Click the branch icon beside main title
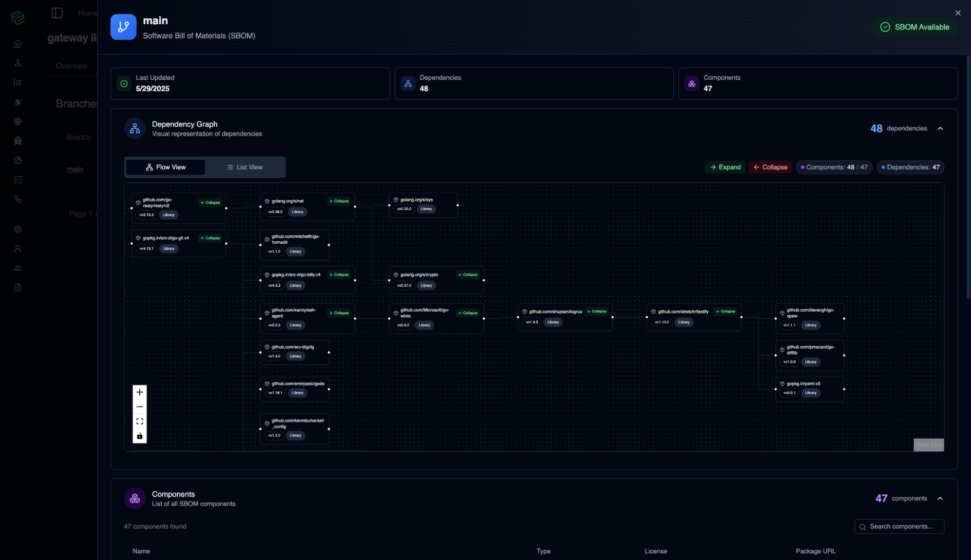The image size is (971, 560). (123, 27)
